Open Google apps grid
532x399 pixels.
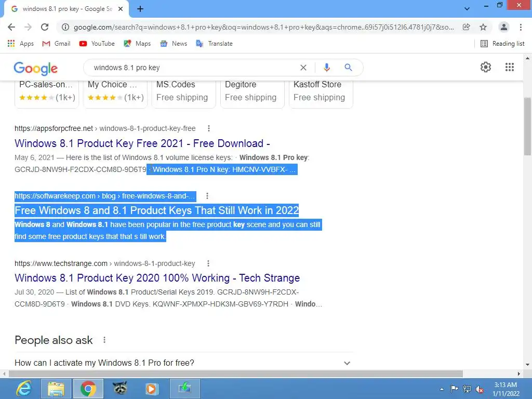pyautogui.click(x=510, y=67)
